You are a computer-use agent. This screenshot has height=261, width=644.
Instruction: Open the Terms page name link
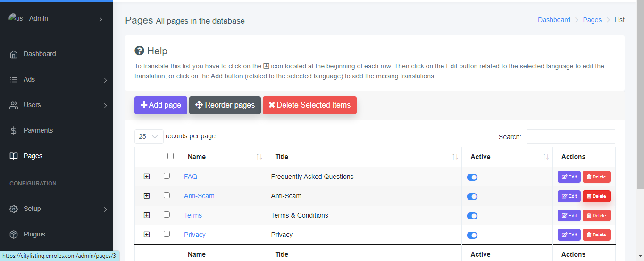click(193, 216)
